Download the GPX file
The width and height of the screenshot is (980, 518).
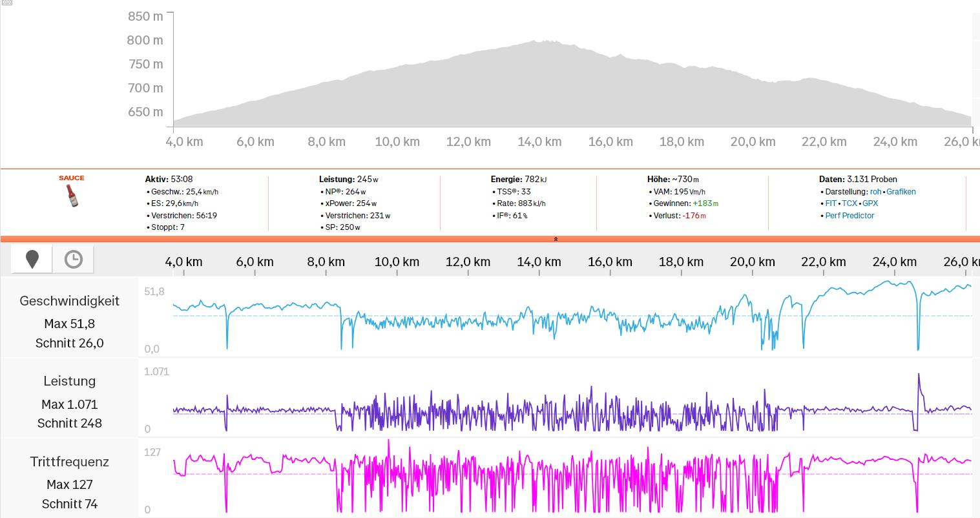pos(870,203)
